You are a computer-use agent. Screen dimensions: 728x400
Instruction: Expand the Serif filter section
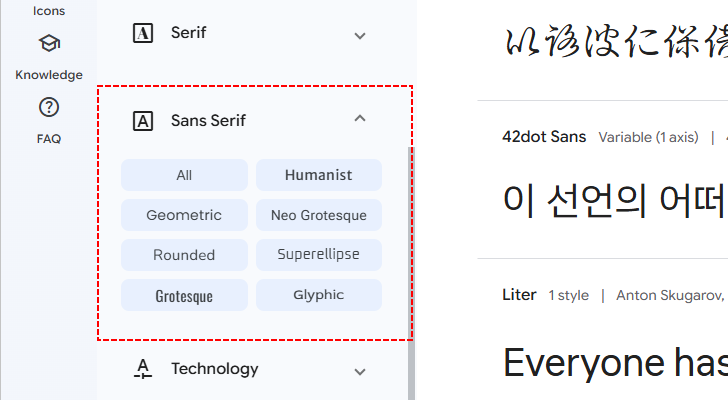[361, 34]
